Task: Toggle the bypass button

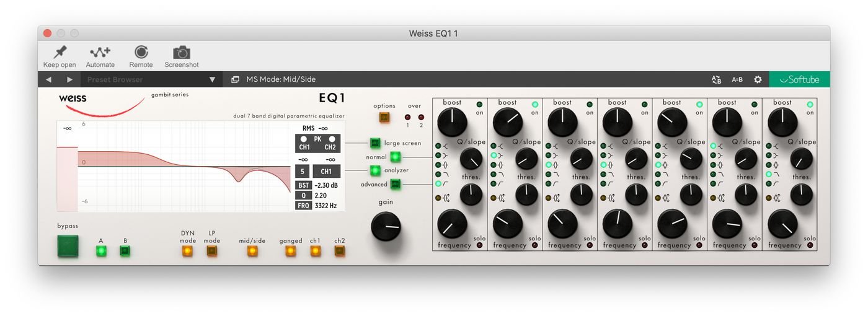Action: pos(68,246)
